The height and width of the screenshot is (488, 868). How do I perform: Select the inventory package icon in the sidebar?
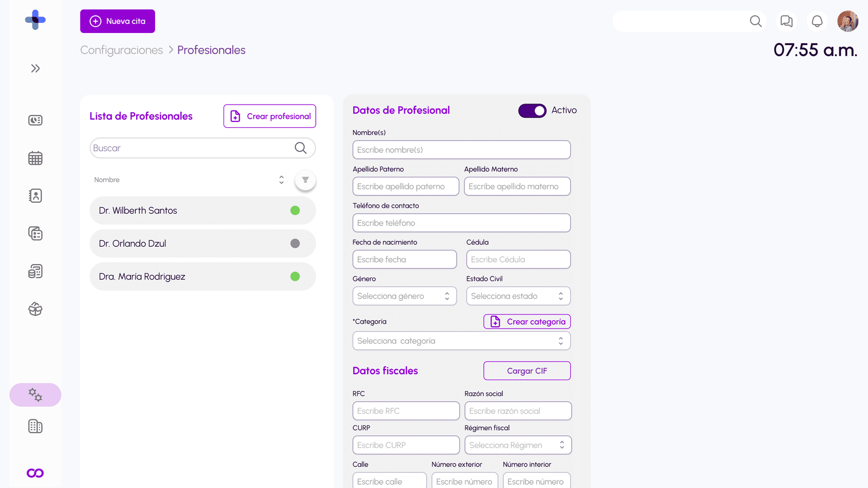(x=35, y=309)
